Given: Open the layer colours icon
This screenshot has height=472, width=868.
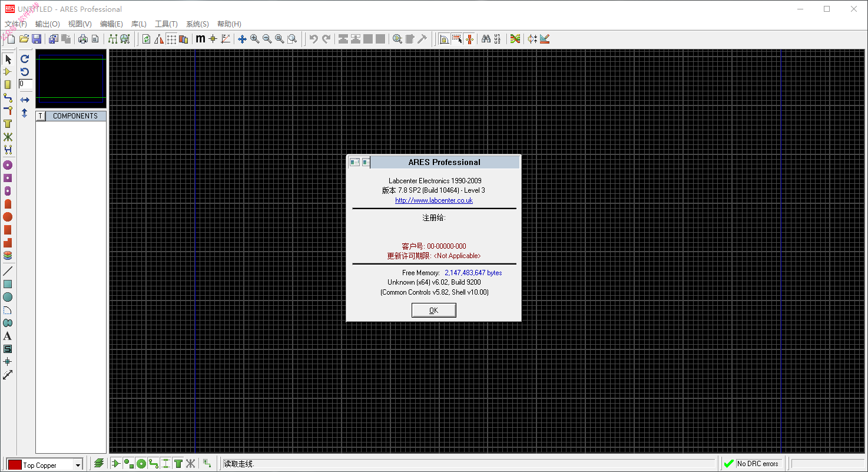Looking at the screenshot, I should coord(183,39).
